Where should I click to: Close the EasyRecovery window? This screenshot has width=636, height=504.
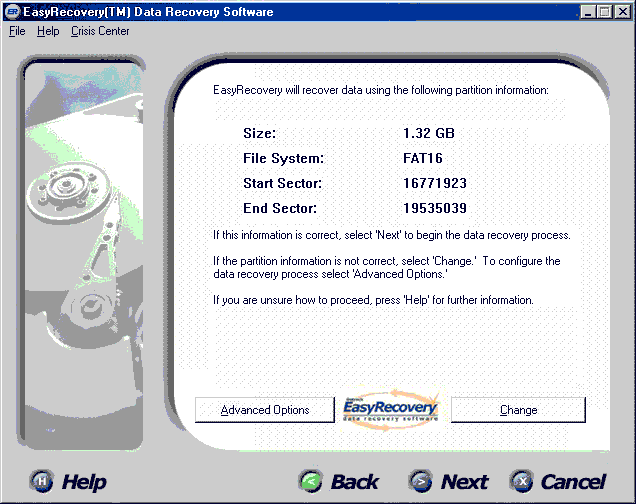click(x=623, y=12)
